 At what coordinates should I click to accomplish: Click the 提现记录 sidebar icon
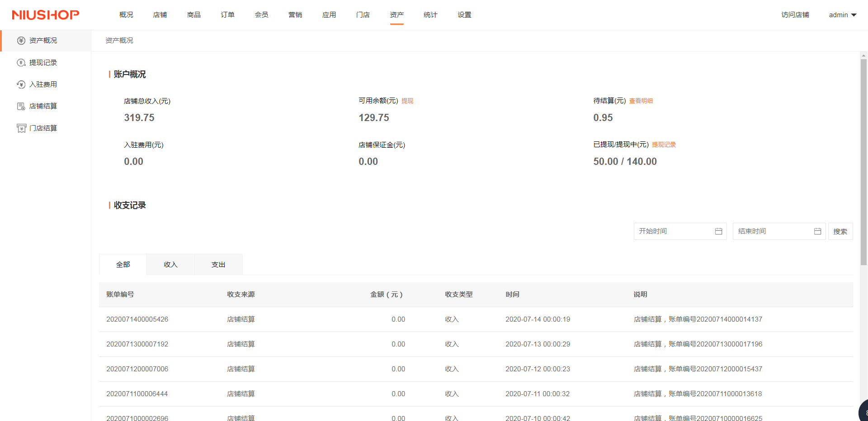coord(21,63)
